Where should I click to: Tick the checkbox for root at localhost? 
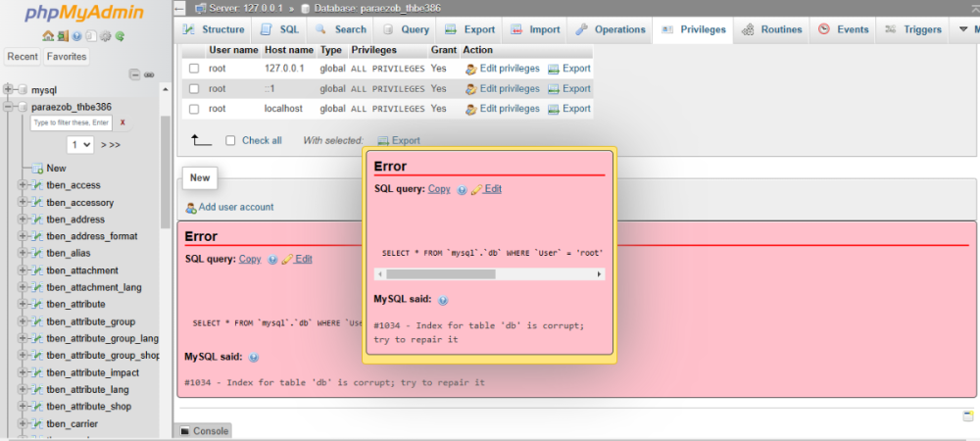tap(193, 109)
